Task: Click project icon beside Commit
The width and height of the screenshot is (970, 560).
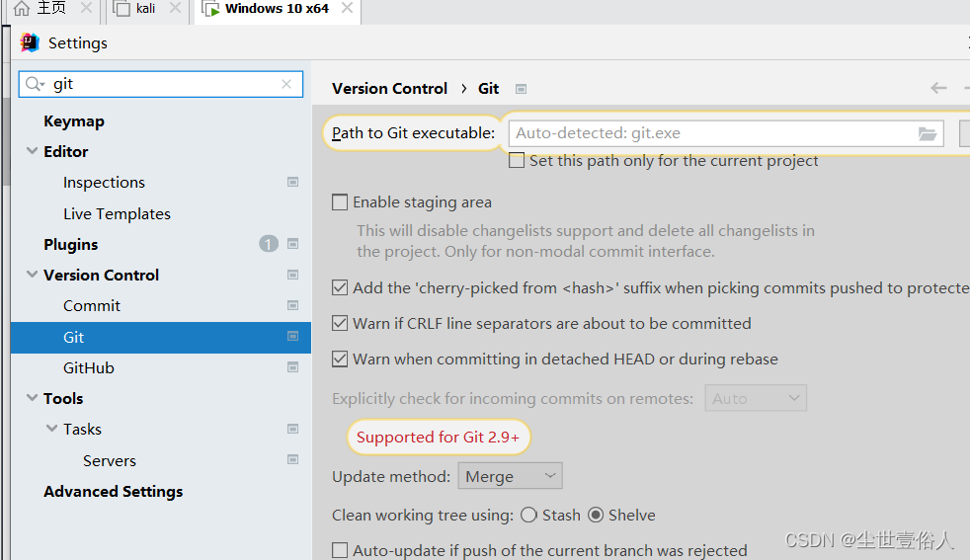Action: click(x=292, y=305)
